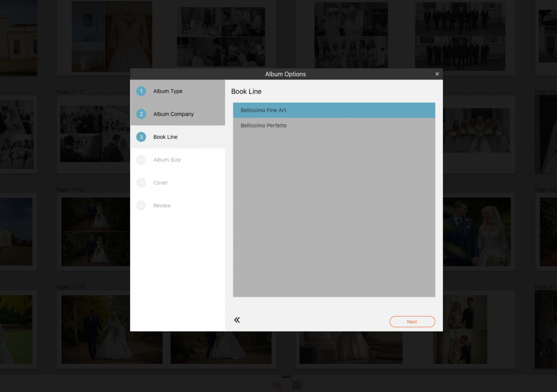Open the Cover step
The height and width of the screenshot is (392, 557).
[x=178, y=183]
